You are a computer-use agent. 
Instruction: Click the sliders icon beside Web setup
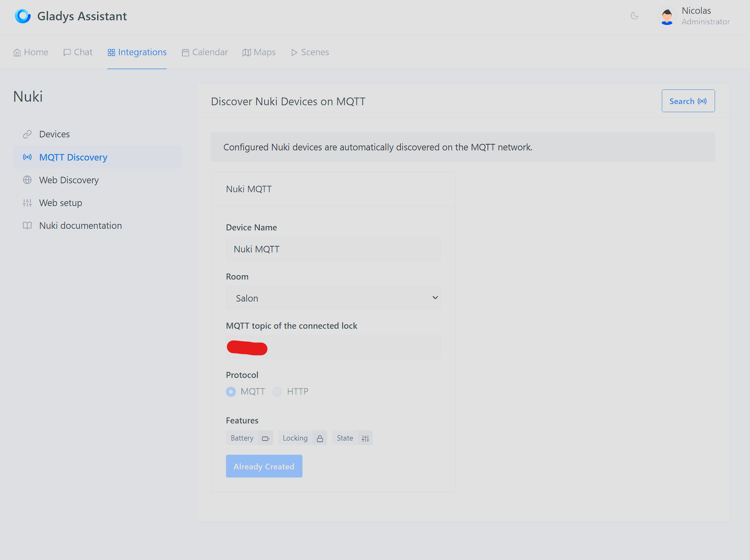(27, 203)
